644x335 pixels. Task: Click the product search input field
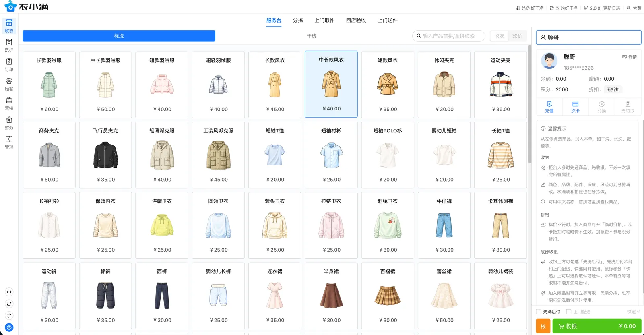(449, 36)
